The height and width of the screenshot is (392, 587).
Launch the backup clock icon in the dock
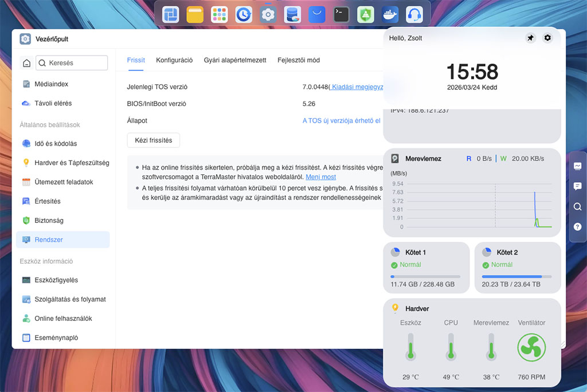244,14
